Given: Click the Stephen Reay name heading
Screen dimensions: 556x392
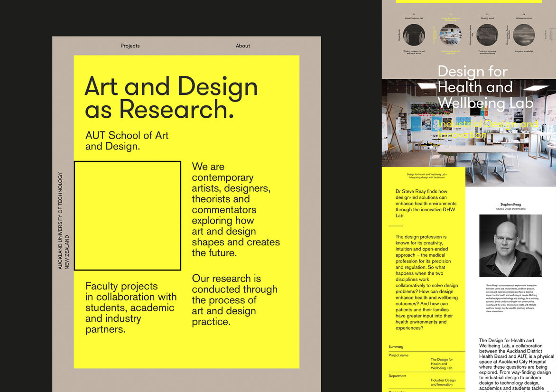Looking at the screenshot, I should click(510, 205).
